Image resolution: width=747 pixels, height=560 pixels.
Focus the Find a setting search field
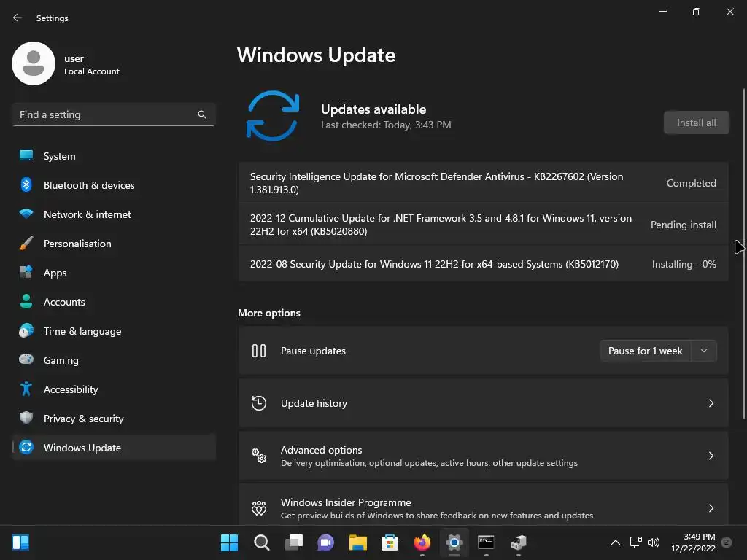click(113, 114)
